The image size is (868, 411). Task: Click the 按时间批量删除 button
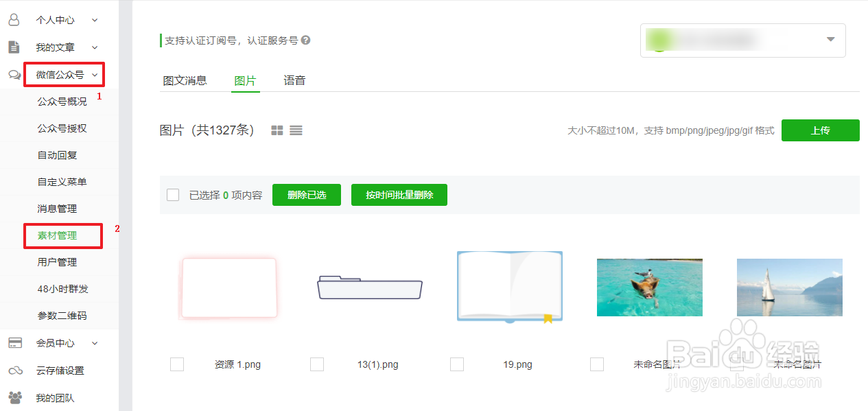[x=399, y=194]
